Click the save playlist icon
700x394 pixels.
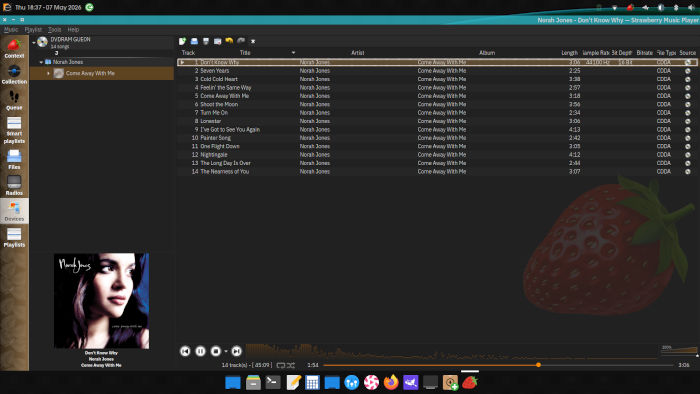pos(206,41)
